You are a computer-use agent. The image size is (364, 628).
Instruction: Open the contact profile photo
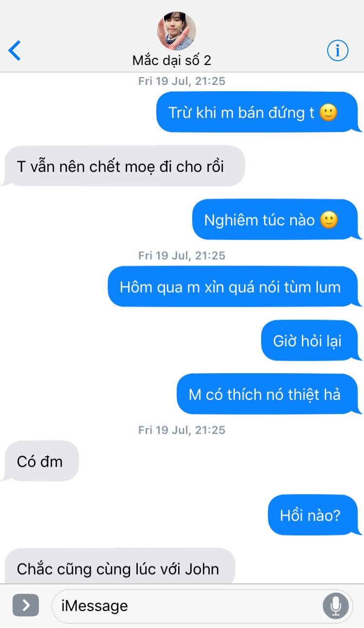point(177,31)
